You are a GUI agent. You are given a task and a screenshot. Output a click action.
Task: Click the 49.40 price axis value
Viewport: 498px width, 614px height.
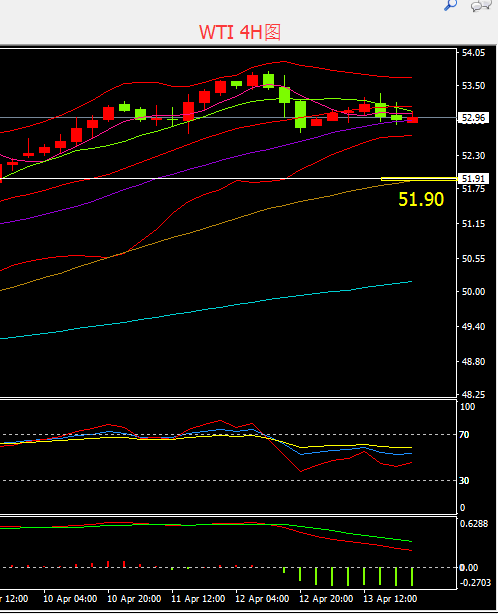473,327
